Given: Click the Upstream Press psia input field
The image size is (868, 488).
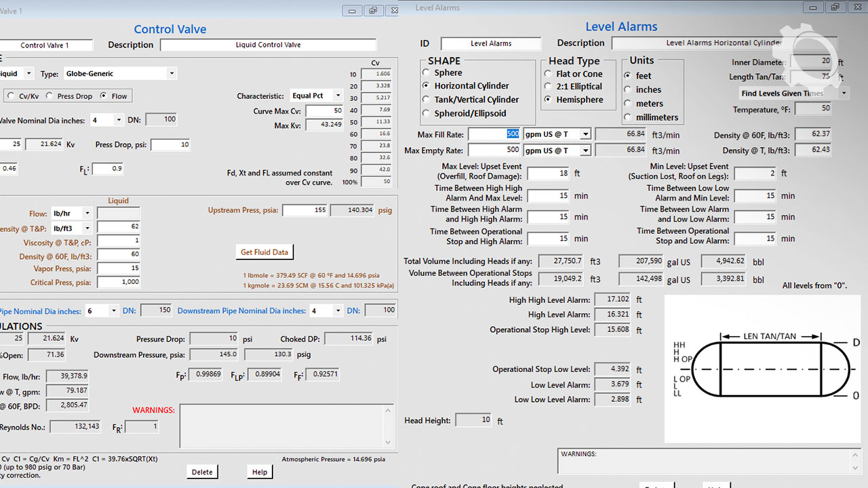Looking at the screenshot, I should [304, 211].
